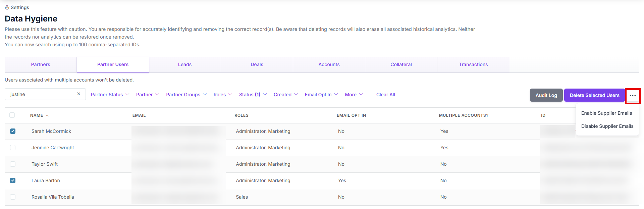Switch to the Deals tab

[x=257, y=64]
